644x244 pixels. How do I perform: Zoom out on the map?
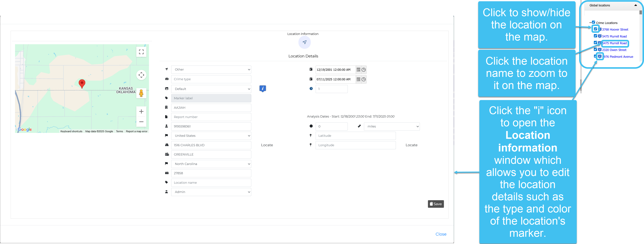[x=141, y=122]
